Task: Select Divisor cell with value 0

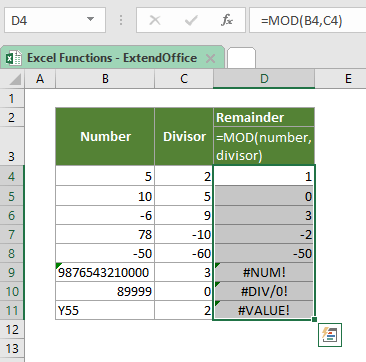Action: [x=184, y=291]
